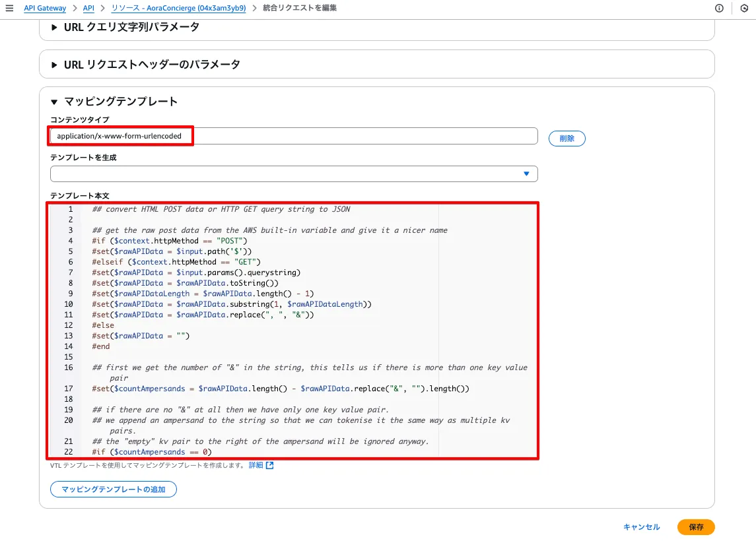
Task: Click line replacing ", " with "&"
Action: [x=203, y=315]
